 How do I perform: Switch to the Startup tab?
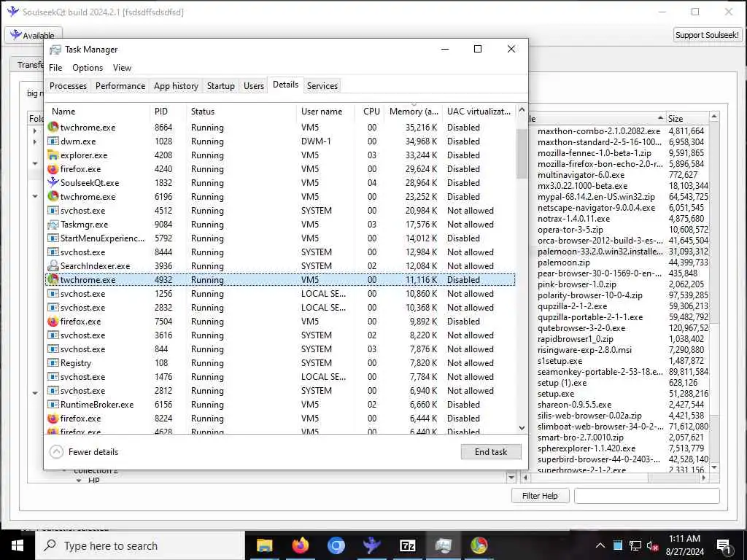tap(220, 86)
